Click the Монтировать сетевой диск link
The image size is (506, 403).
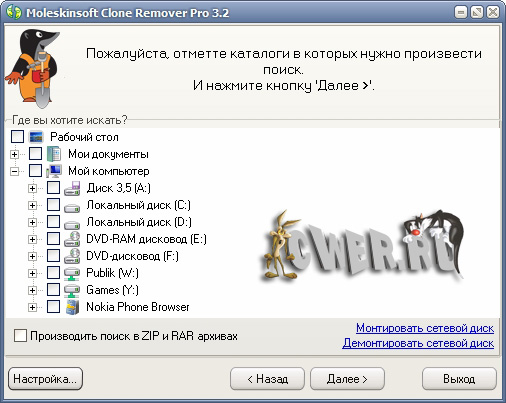pos(425,328)
